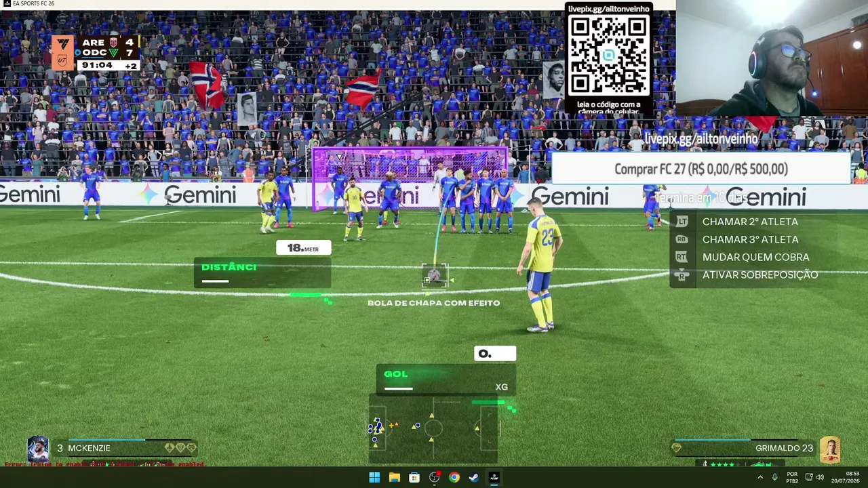The height and width of the screenshot is (488, 868).
Task: Click Grimaldo's skill moves star rating
Action: coord(724,464)
